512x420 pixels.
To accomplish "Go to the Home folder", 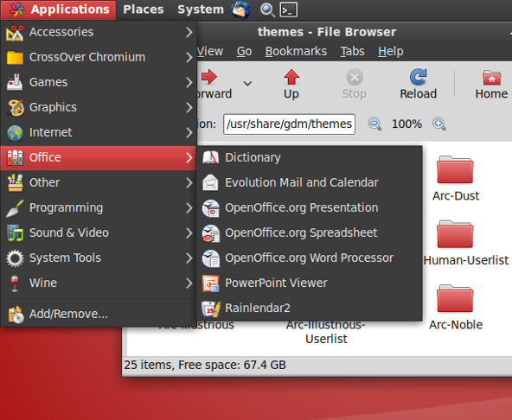I will pos(491,84).
